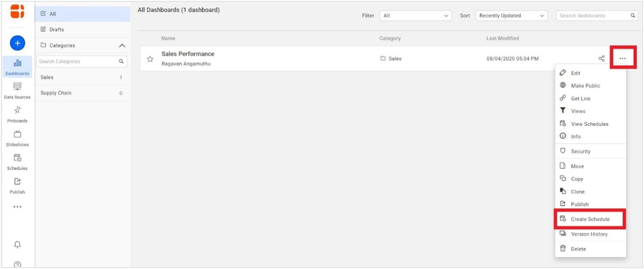Select the All dashboards filter
Viewport: 644px width, 269px height.
point(51,14)
